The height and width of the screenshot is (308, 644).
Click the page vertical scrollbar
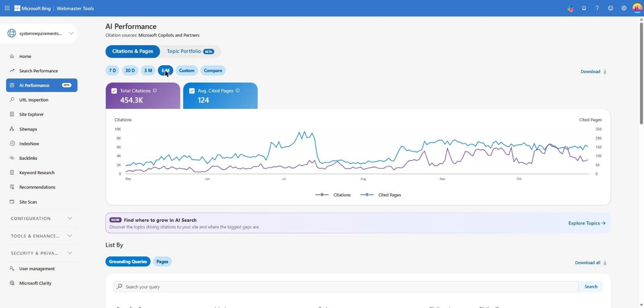[641, 73]
